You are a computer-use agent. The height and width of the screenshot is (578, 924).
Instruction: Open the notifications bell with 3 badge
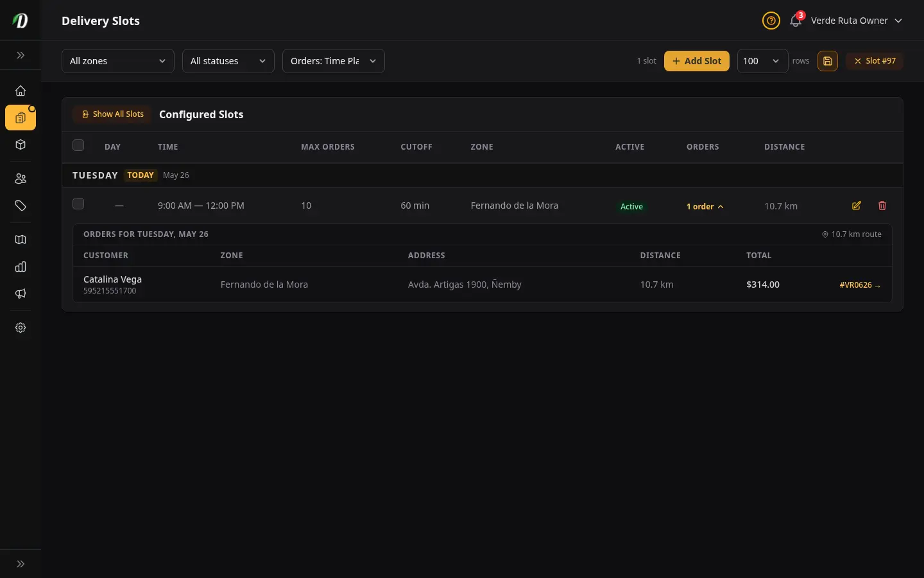coord(796,20)
